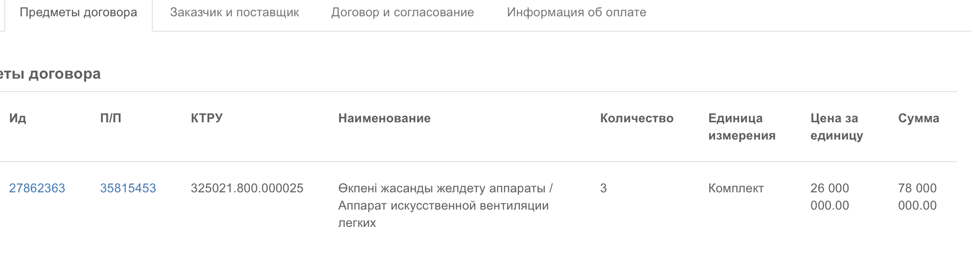Click the unit price 26 000 000.00
The height and width of the screenshot is (259, 980).
click(x=830, y=197)
